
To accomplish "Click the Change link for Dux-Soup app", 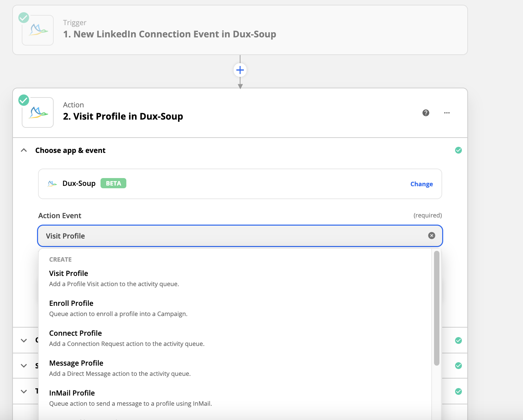I will pos(421,184).
